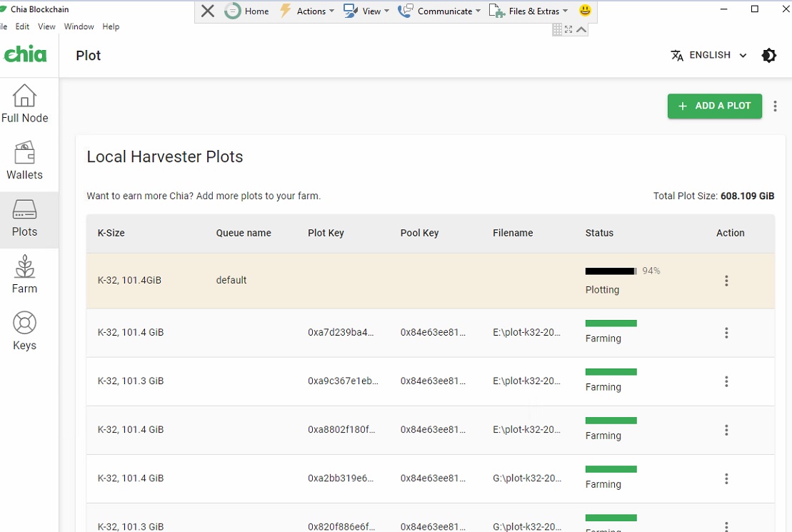Screen dimensions: 792x532
Task: Click the Local Harvester Plots heading
Action: [165, 156]
